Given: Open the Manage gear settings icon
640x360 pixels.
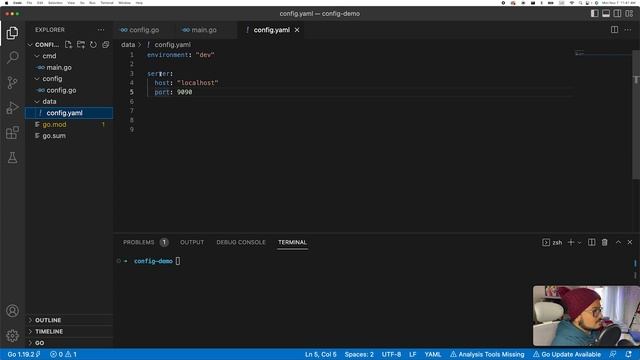Looking at the screenshot, I should [12, 336].
